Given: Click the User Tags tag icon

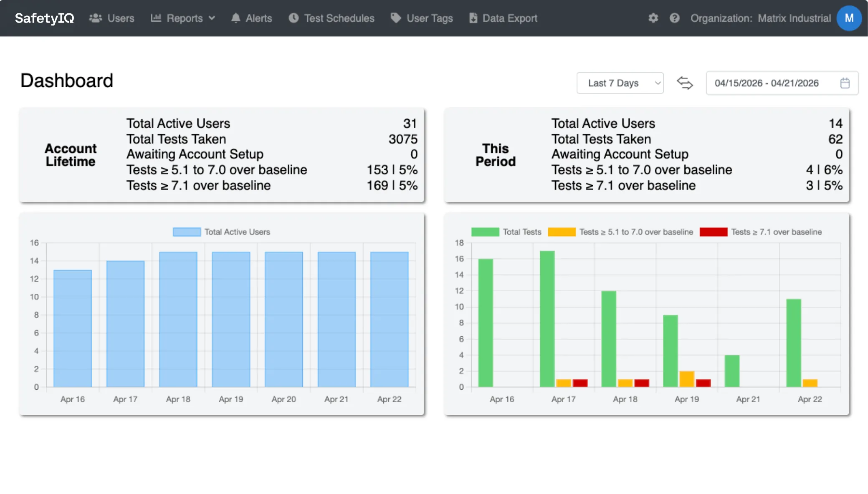Looking at the screenshot, I should point(396,18).
